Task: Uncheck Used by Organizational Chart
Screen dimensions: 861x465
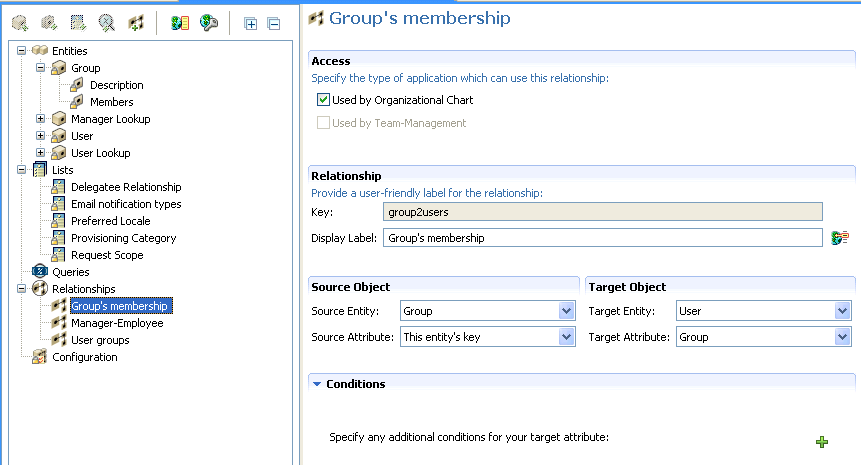Action: click(323, 100)
